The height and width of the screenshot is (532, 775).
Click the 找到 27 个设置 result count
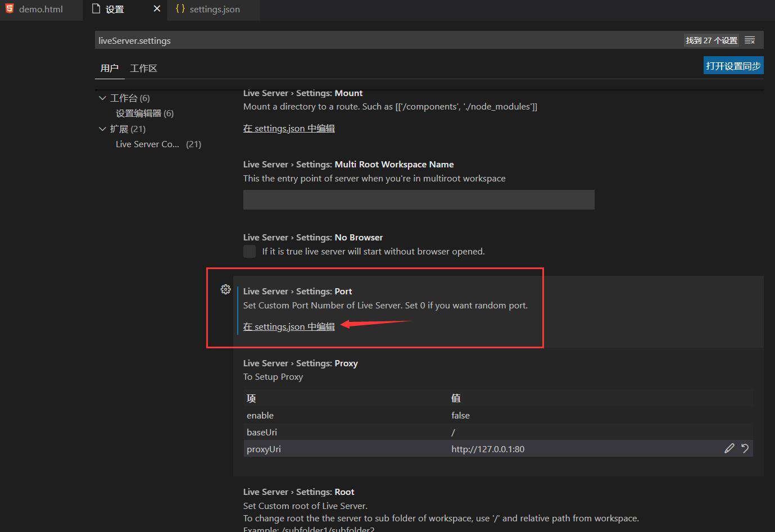click(x=711, y=40)
